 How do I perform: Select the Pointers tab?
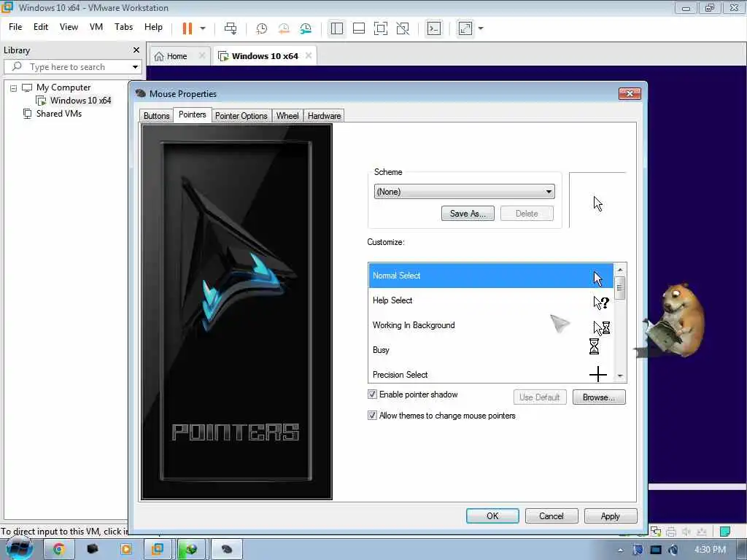[x=193, y=114]
